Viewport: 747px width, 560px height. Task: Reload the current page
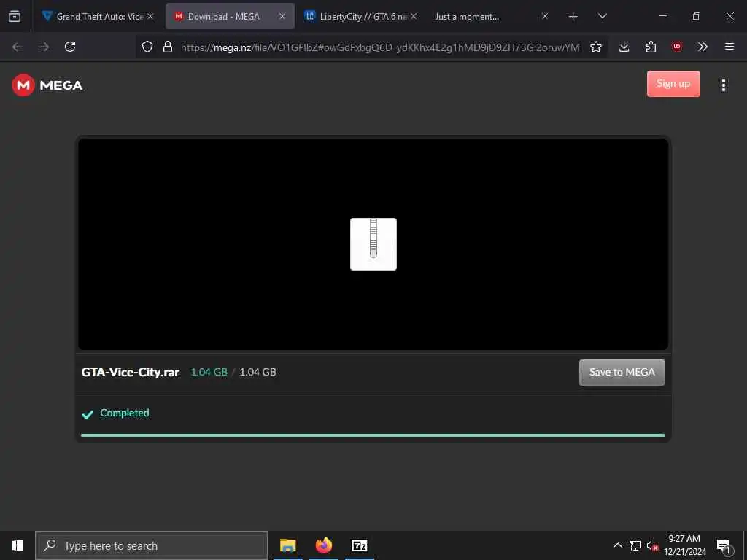70,47
